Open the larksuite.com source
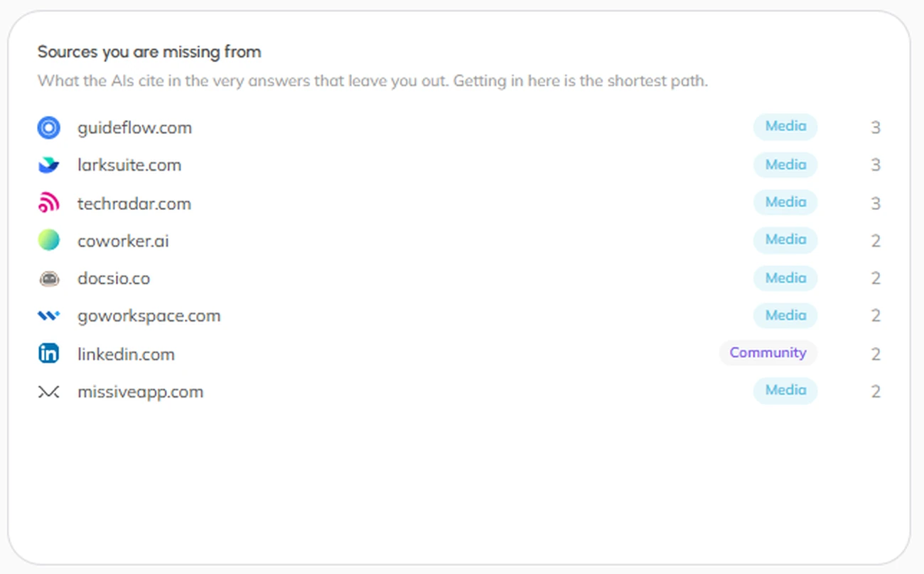The image size is (924, 574). [129, 166]
